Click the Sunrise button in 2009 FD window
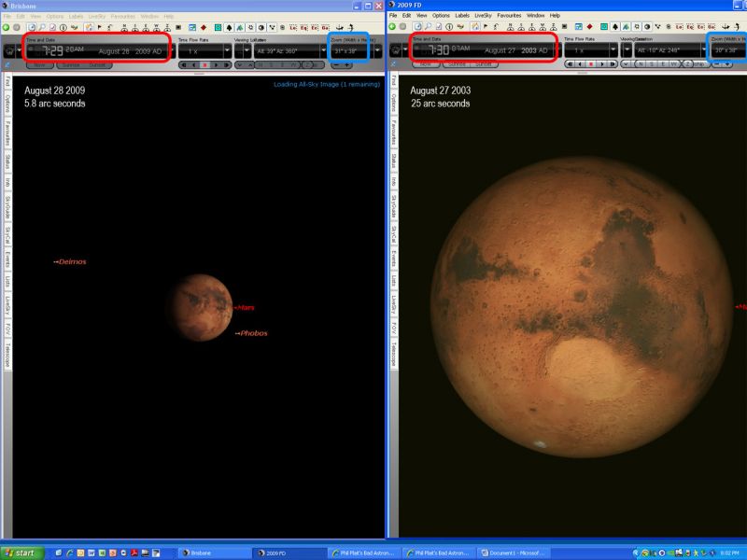 (x=457, y=64)
